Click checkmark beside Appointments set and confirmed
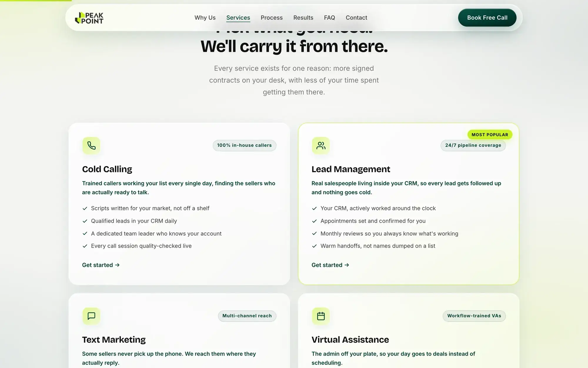This screenshot has height=368, width=588. click(x=314, y=221)
